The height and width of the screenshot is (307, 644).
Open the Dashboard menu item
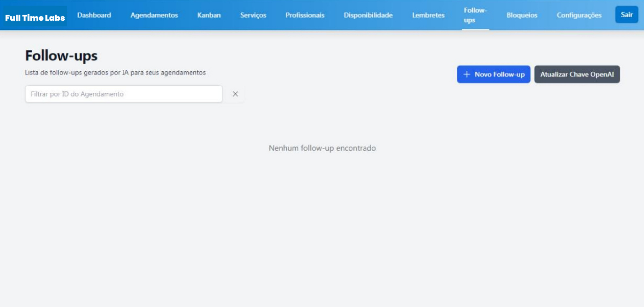coord(94,15)
